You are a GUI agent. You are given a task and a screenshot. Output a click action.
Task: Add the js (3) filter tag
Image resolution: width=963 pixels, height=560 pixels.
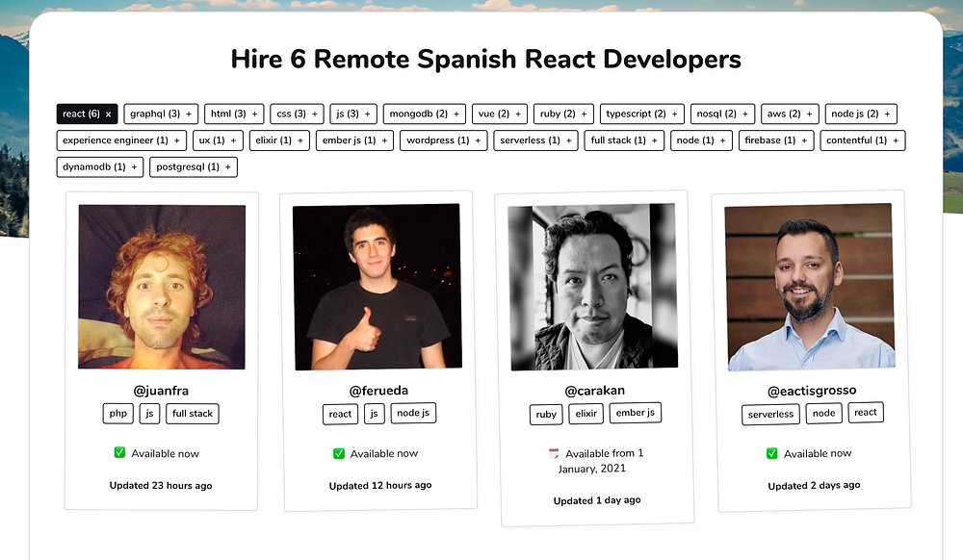coord(353,114)
